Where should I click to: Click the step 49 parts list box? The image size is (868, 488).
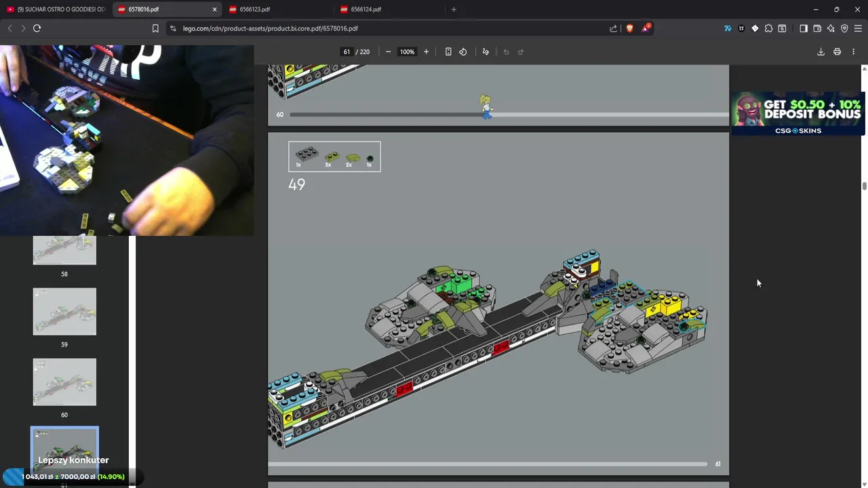click(334, 157)
